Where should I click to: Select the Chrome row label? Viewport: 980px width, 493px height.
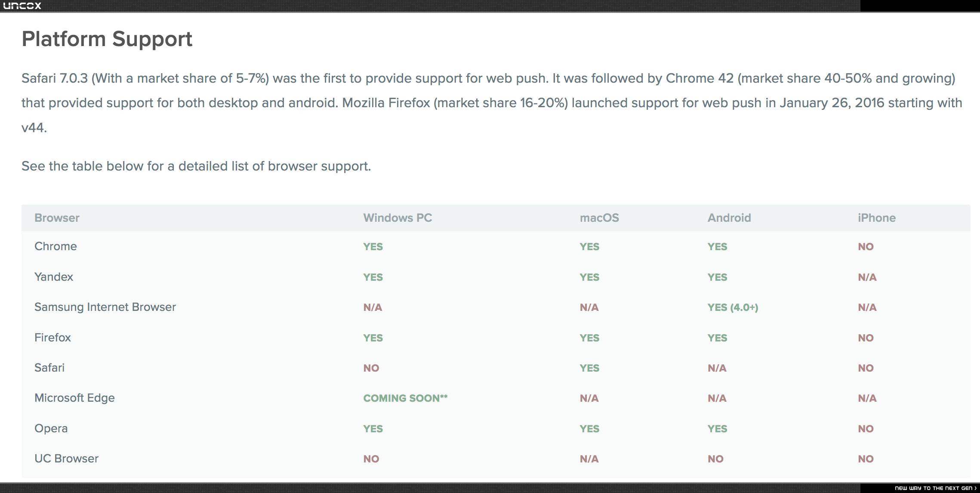(x=55, y=246)
